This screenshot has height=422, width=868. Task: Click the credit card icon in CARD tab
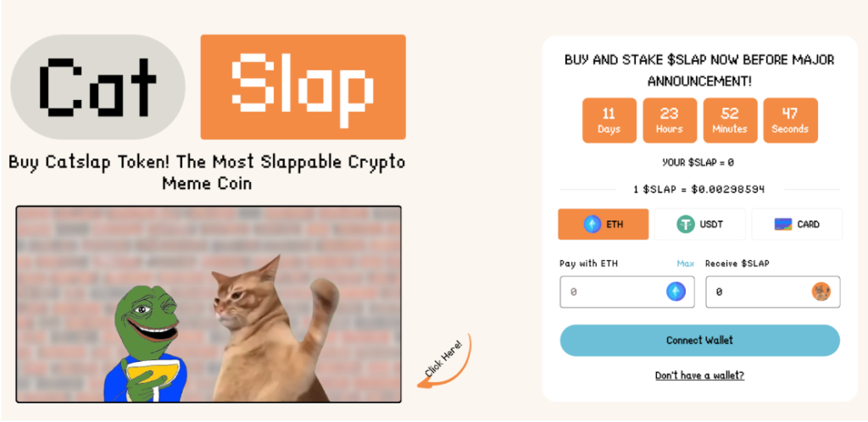pos(782,224)
